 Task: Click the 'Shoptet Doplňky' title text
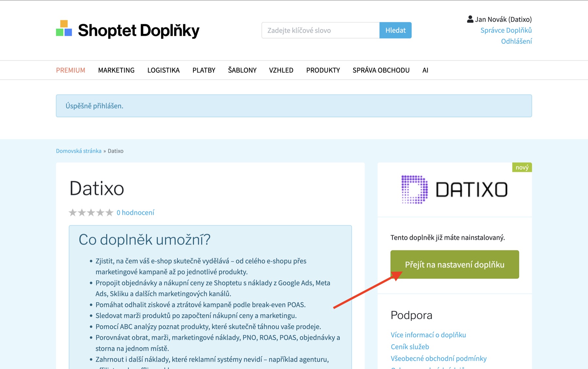139,30
